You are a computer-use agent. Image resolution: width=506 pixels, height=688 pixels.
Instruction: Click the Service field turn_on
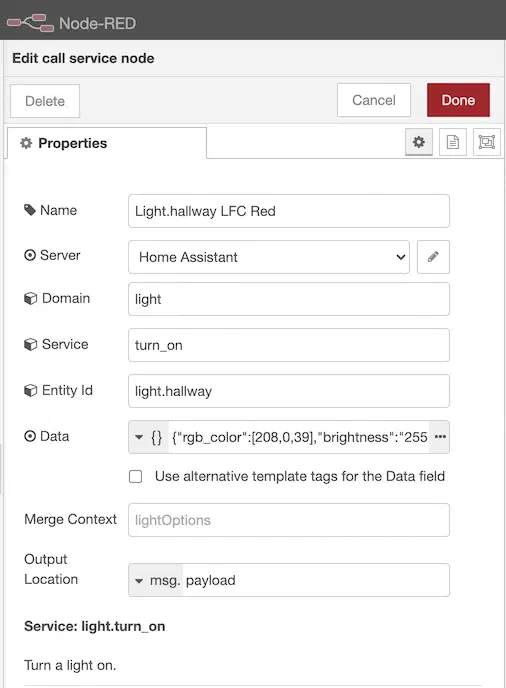point(289,345)
